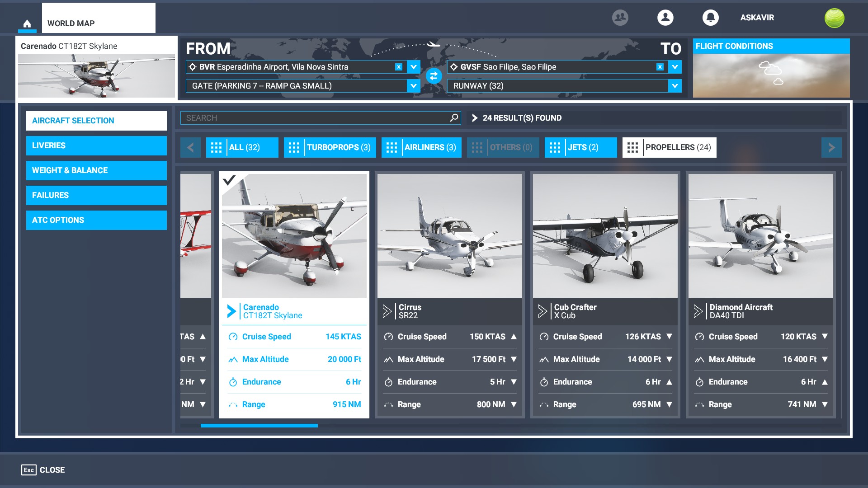Select the Diamond DA40 TDI image
868x488 pixels.
761,236
